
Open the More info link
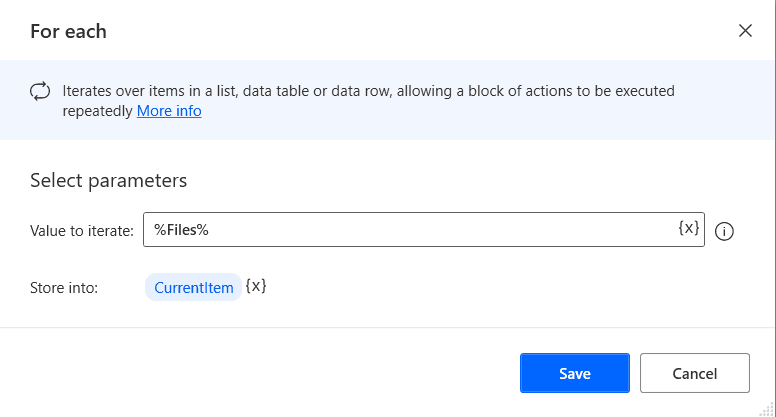[169, 111]
